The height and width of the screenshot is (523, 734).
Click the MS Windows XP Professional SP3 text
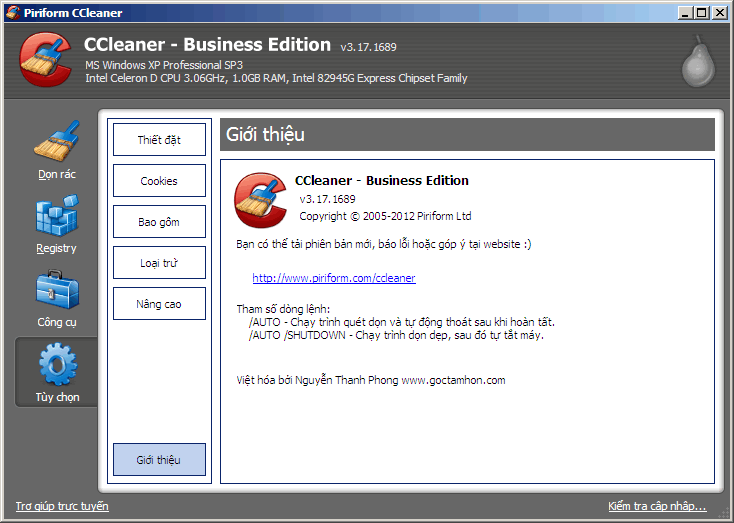(164, 65)
